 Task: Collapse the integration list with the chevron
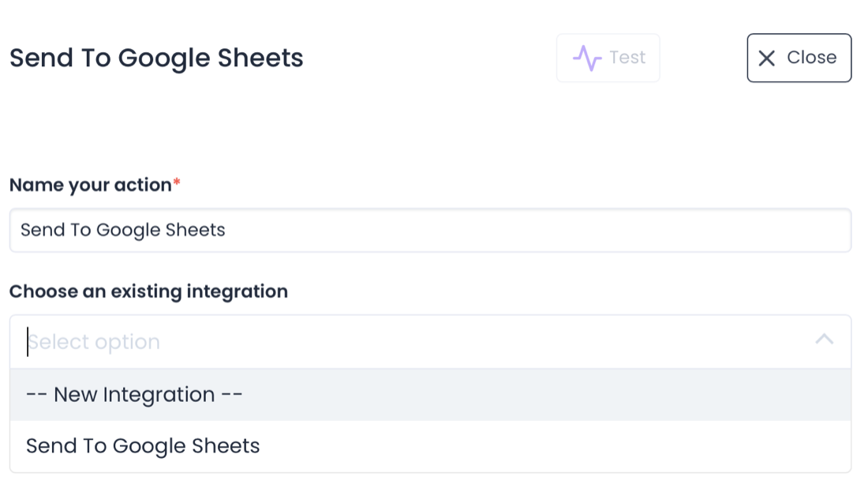pyautogui.click(x=824, y=340)
